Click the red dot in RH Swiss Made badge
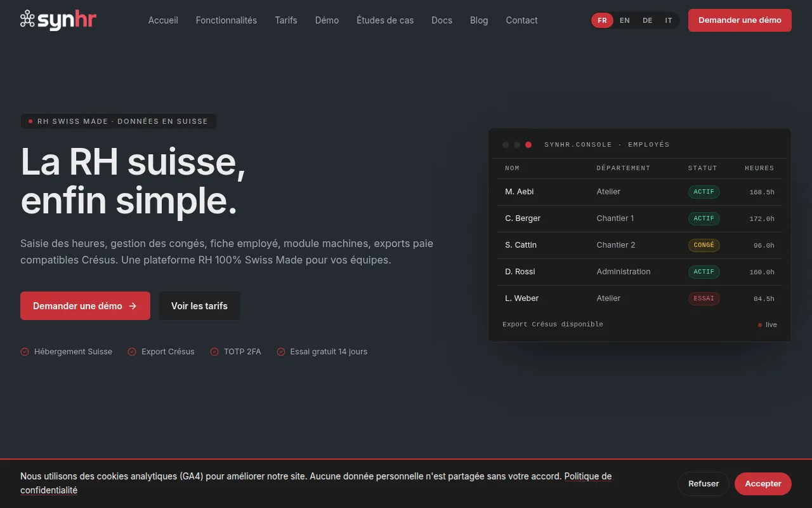Image resolution: width=812 pixels, height=508 pixels. point(30,121)
